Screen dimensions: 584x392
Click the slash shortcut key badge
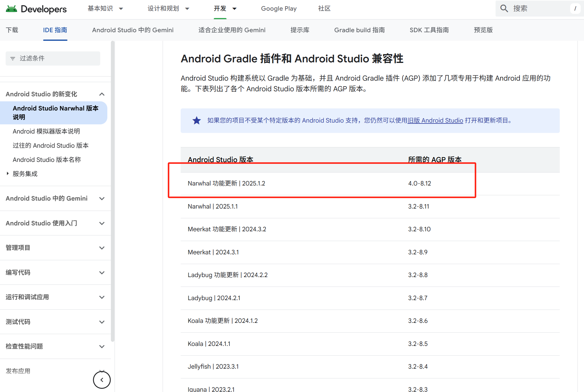coord(575,9)
